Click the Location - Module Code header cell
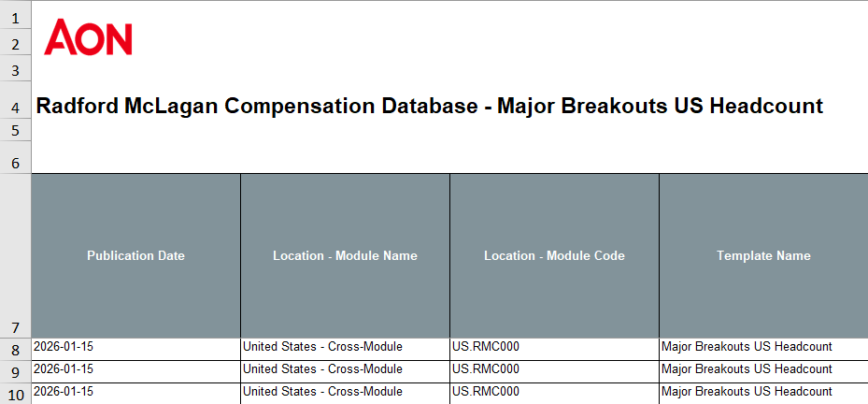 click(554, 255)
